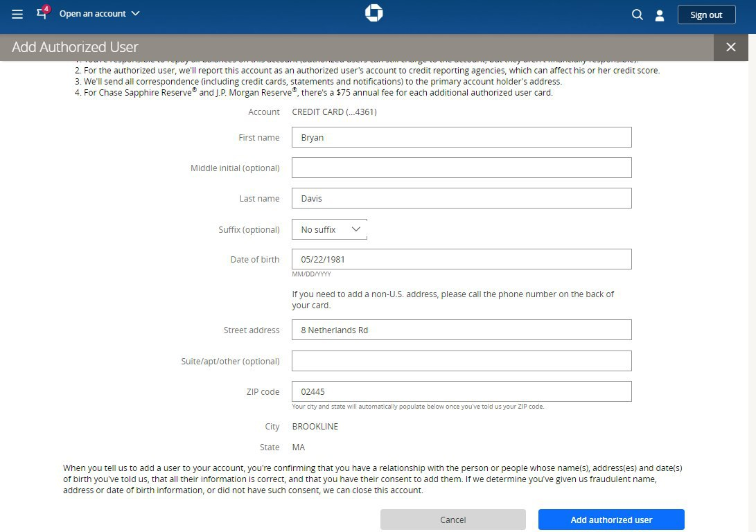Click the $75 annual fee disclosure line
The image size is (756, 532).
tap(313, 92)
